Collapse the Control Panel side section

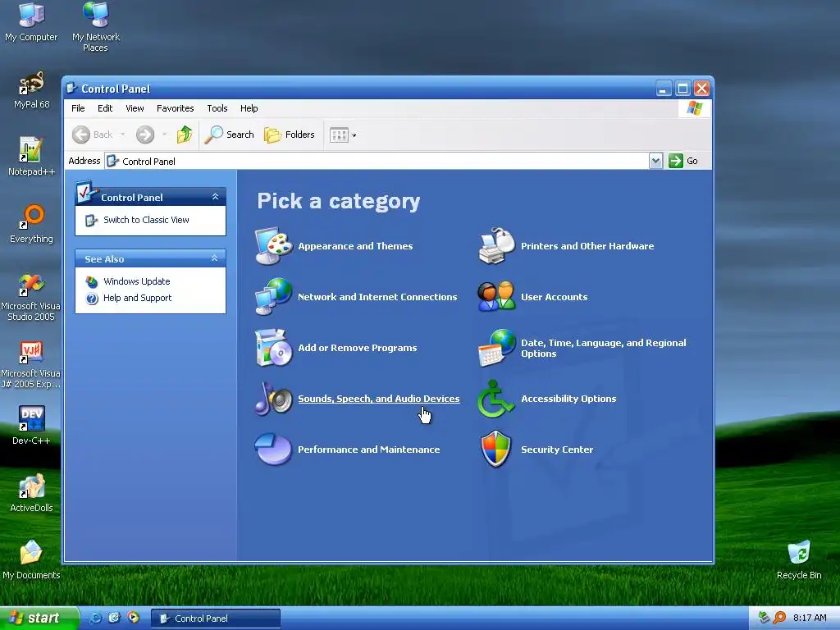(215, 197)
